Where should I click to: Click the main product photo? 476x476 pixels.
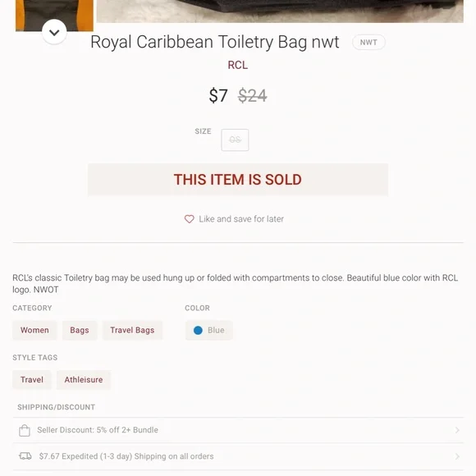pos(280,11)
